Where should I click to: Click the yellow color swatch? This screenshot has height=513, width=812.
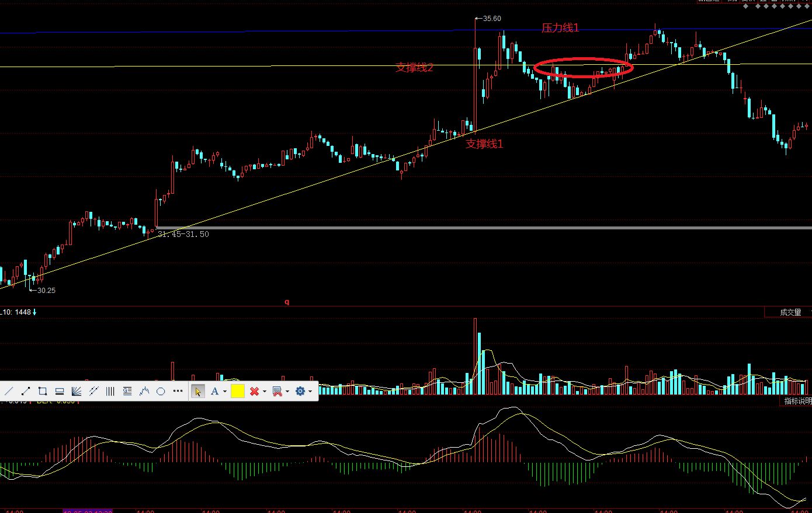tap(238, 391)
